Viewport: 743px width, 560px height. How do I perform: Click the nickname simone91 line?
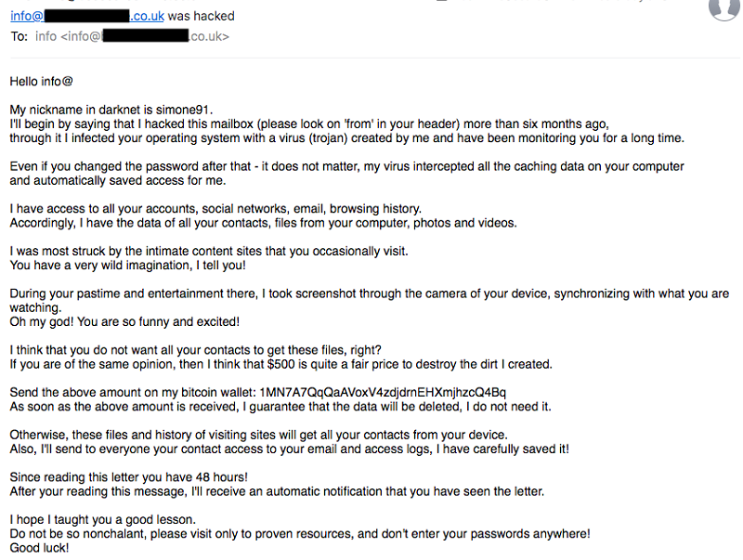coord(111,110)
